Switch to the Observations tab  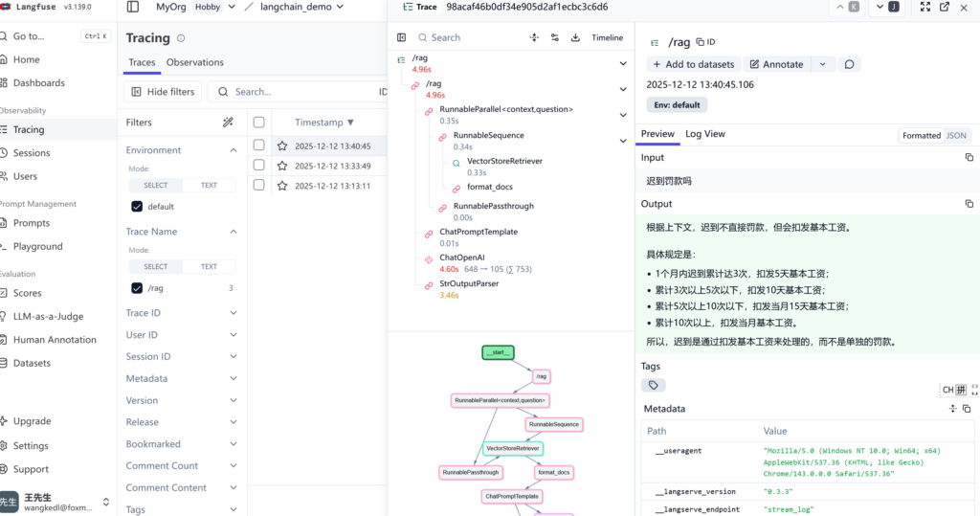point(194,62)
